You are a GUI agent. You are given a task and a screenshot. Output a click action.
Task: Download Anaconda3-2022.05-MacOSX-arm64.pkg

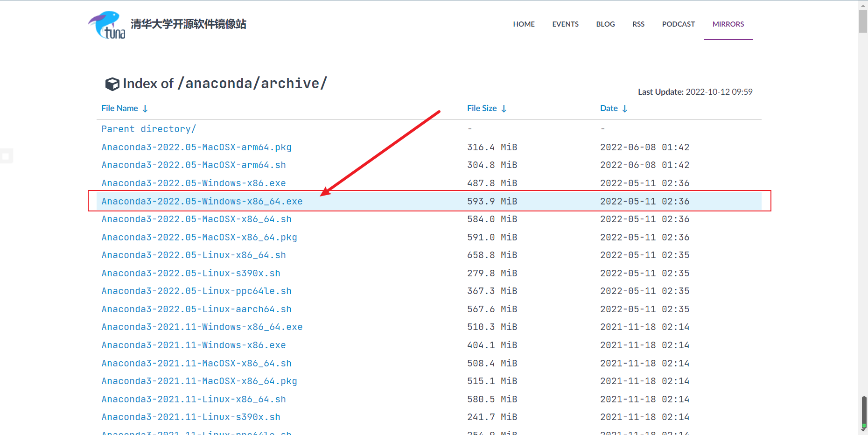coord(196,147)
